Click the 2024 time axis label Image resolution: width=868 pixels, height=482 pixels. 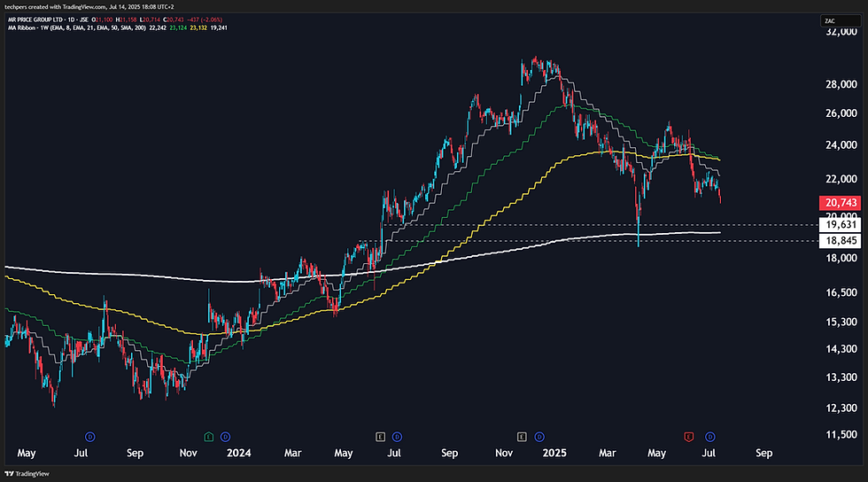[x=238, y=453]
